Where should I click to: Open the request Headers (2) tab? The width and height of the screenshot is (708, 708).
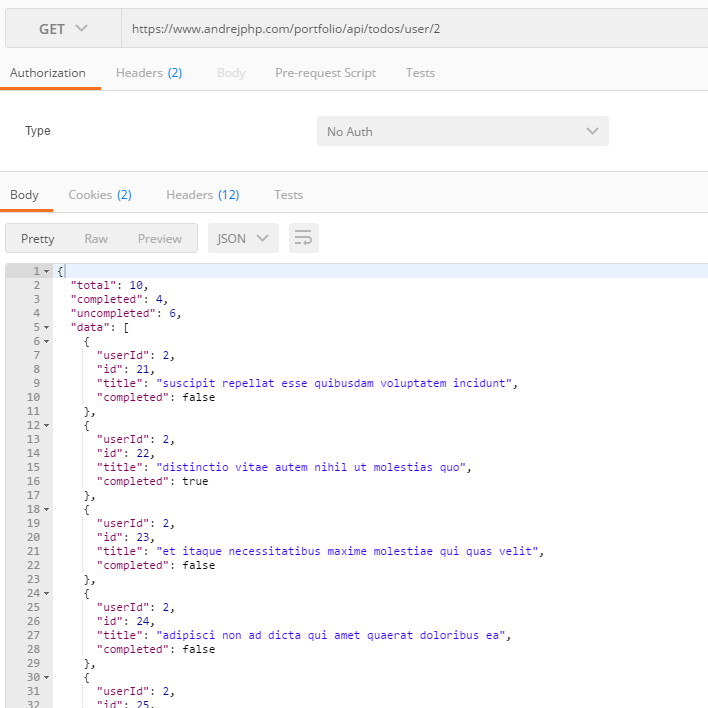click(x=149, y=73)
